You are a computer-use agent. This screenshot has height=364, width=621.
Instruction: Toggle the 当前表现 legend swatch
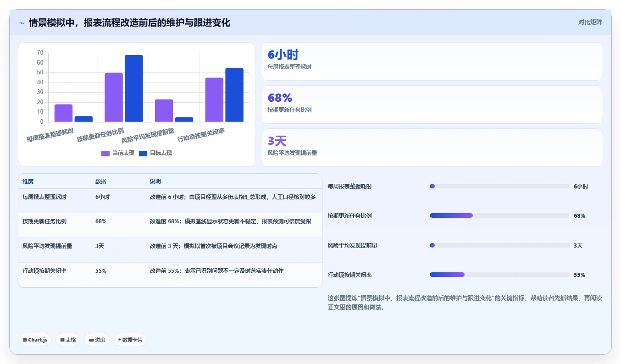(105, 153)
